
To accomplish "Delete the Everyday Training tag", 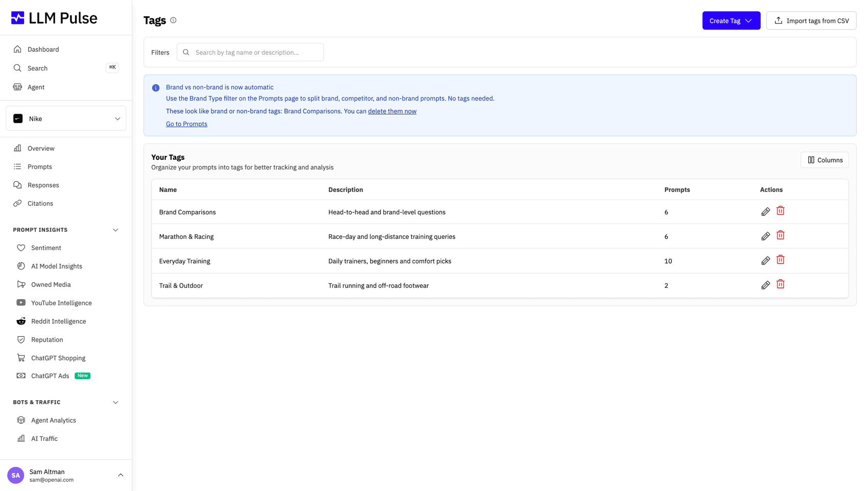I will pyautogui.click(x=780, y=260).
